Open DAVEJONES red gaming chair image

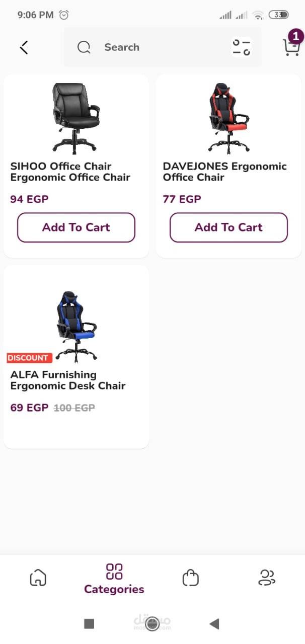pos(228,118)
